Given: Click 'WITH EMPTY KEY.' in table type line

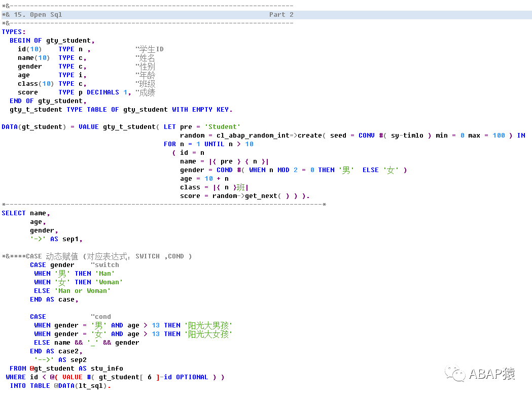Looking at the screenshot, I should (x=202, y=110).
